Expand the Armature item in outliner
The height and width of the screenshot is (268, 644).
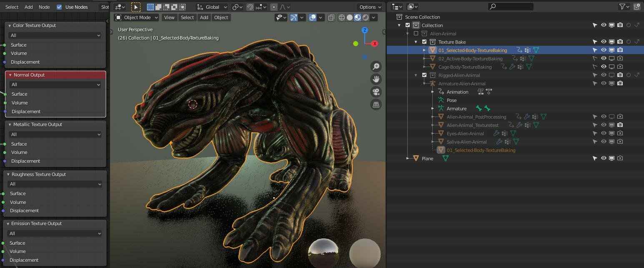(x=433, y=109)
